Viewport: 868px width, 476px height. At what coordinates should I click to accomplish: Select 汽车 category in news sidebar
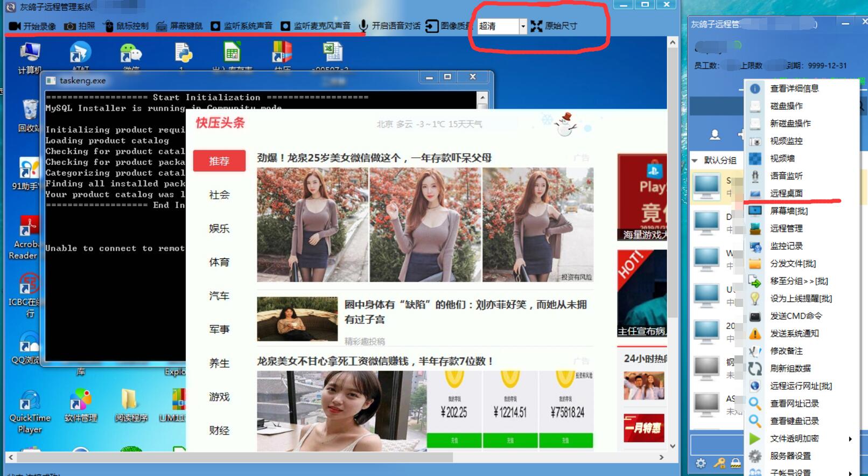(x=219, y=296)
